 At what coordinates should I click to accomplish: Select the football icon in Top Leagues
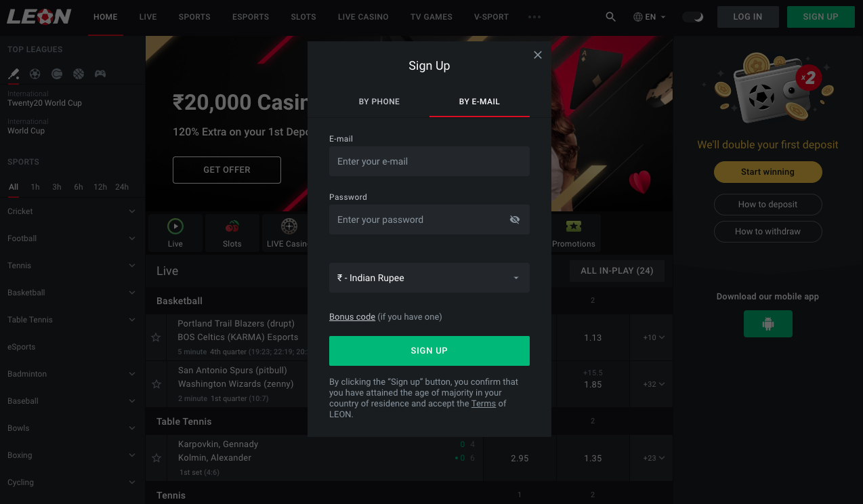point(35,74)
